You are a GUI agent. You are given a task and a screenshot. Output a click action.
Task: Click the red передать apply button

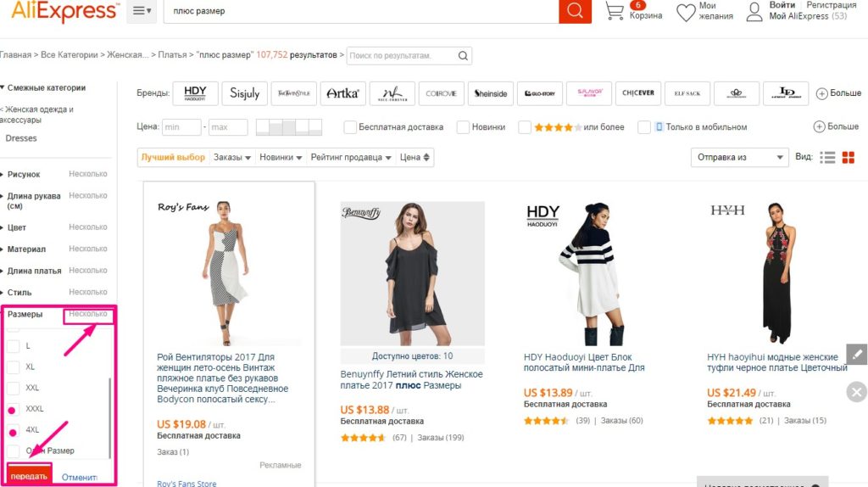pos(29,475)
